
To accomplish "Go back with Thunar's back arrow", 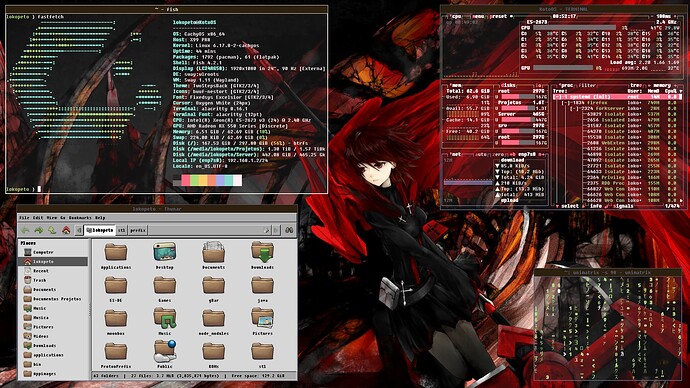I will click(25, 230).
